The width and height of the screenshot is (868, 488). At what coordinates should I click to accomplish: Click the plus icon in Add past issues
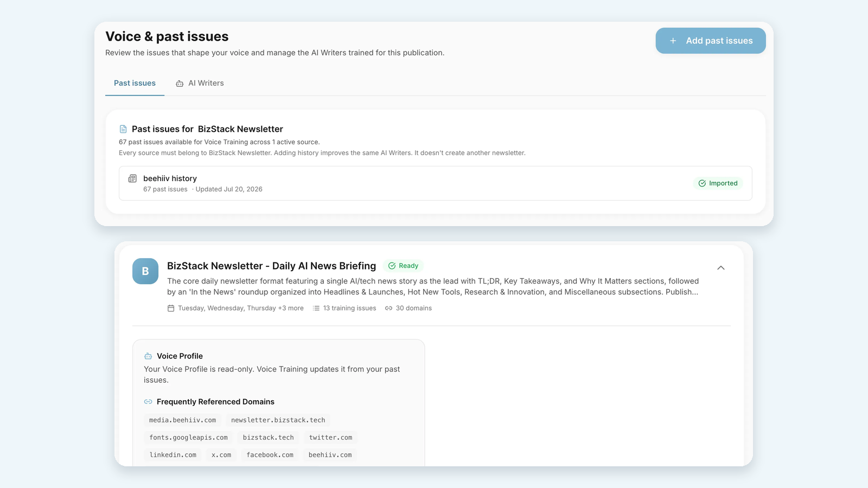coord(673,41)
